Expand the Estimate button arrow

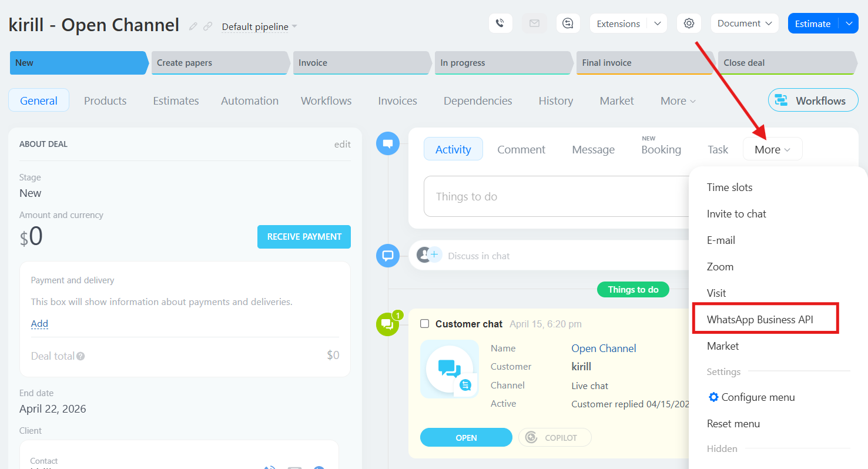click(x=849, y=24)
